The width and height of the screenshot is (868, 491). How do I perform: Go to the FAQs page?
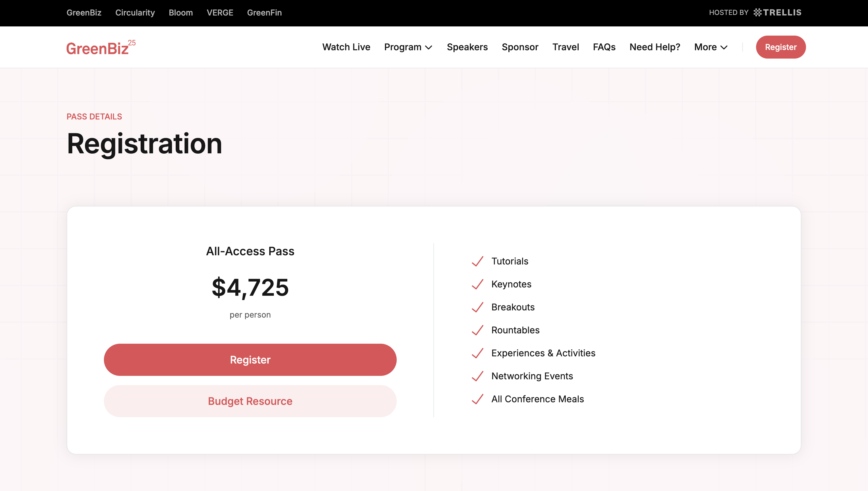click(604, 47)
